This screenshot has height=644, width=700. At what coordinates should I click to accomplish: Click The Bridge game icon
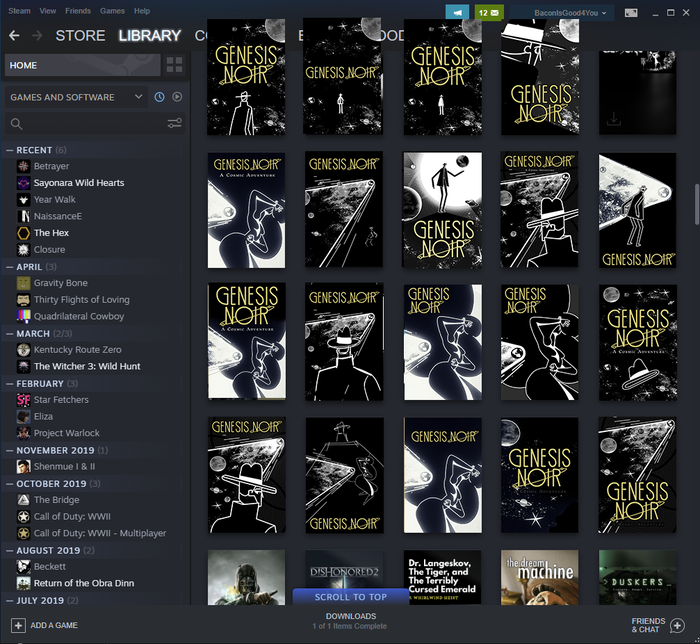point(24,500)
